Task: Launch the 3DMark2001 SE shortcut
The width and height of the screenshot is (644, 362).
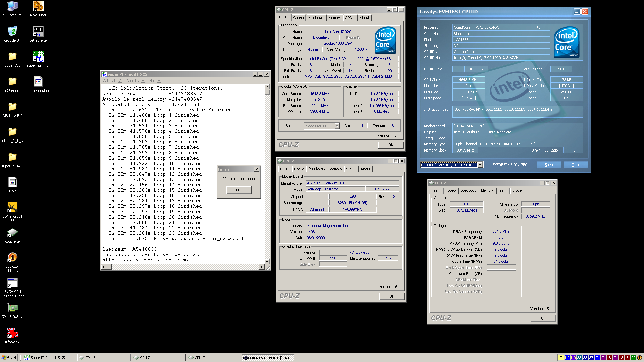Action: 12,212
